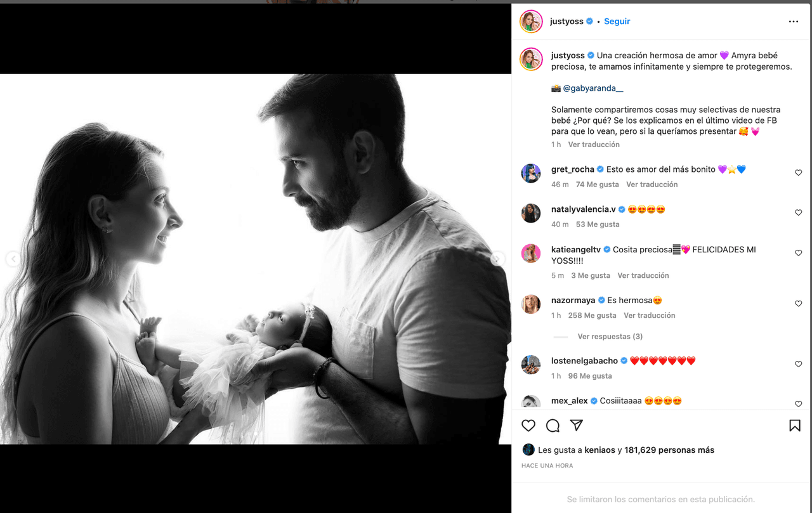Expand 'Ver respuestas (3)' replies

click(610, 337)
